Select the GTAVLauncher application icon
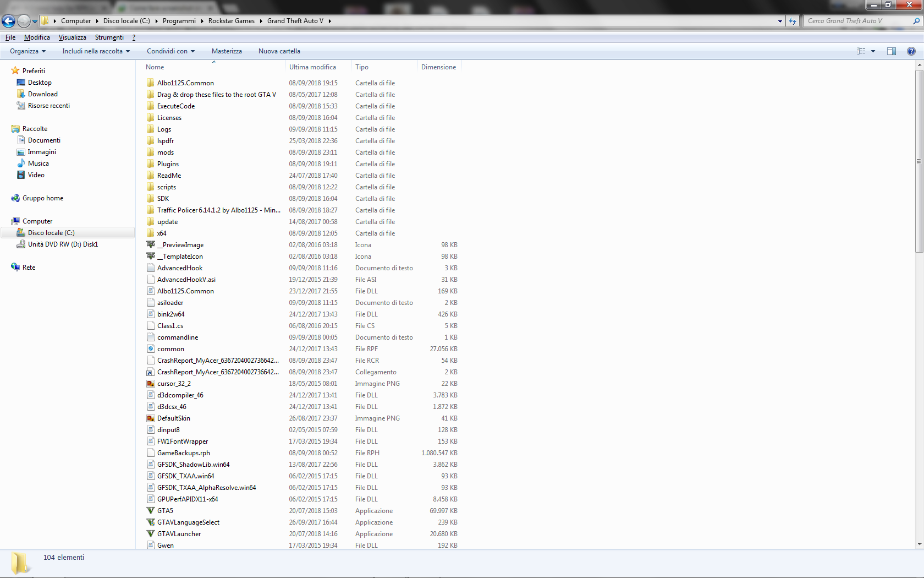The image size is (924, 578). (x=151, y=534)
